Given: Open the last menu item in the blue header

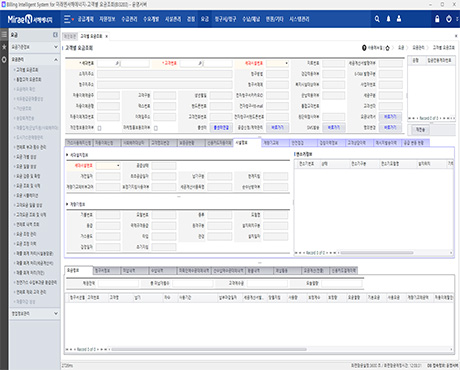Looking at the screenshot, I should coord(299,19).
